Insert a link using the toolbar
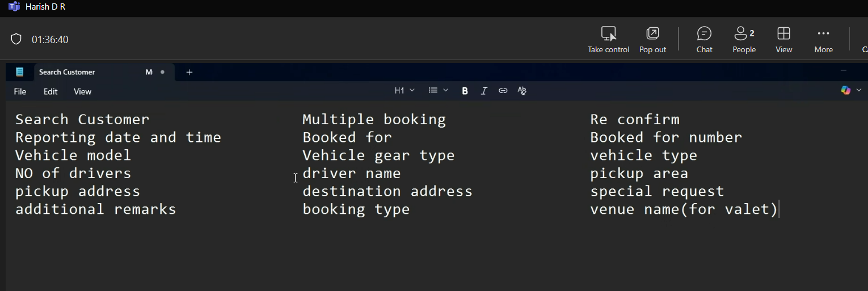The image size is (868, 291). 503,91
